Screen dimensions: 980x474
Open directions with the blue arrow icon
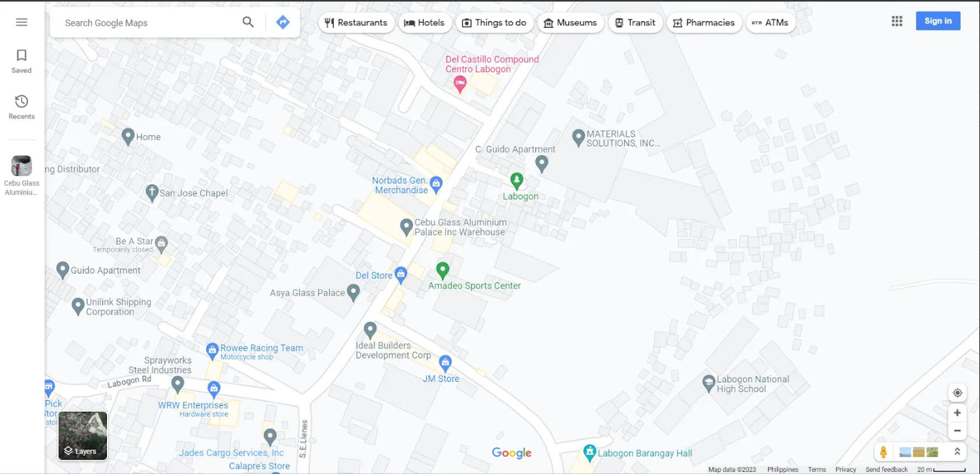[283, 22]
